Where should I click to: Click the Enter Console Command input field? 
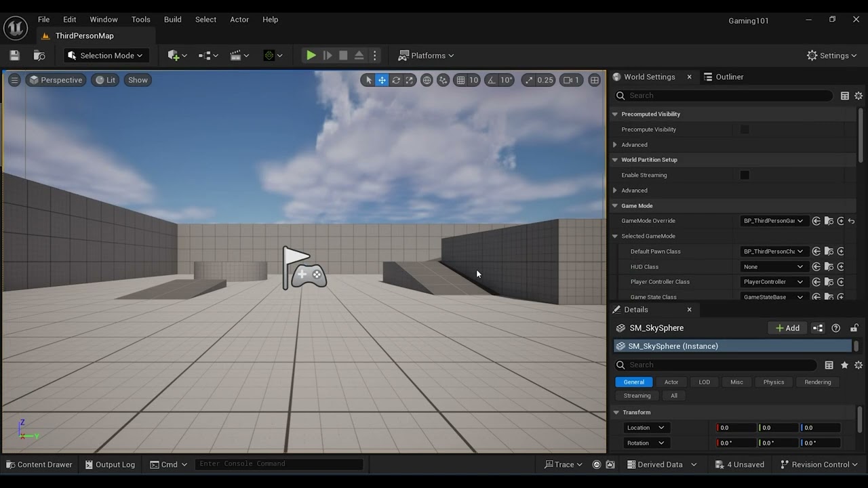coord(279,464)
